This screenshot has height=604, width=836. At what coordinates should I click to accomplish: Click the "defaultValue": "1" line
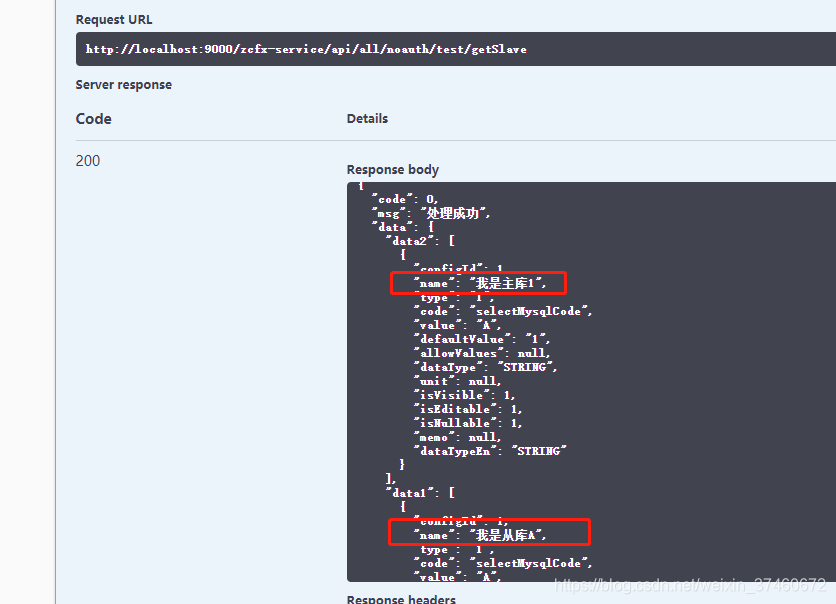(x=481, y=339)
